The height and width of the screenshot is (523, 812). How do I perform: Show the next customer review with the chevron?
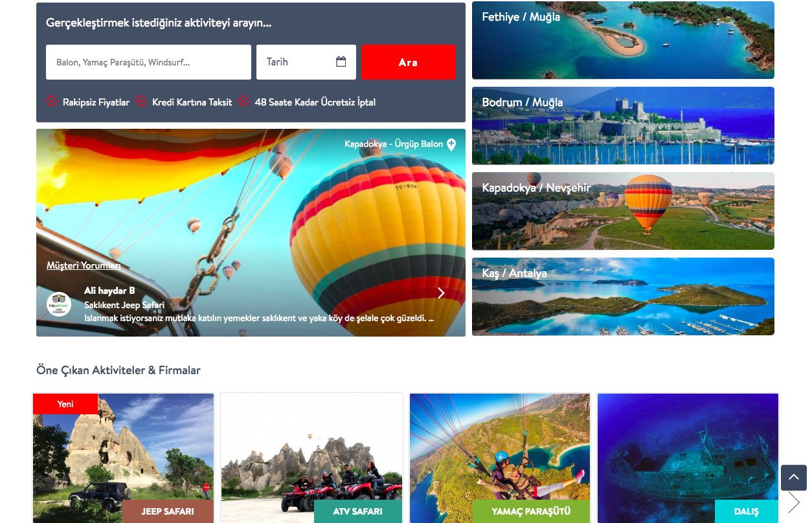coord(441,293)
